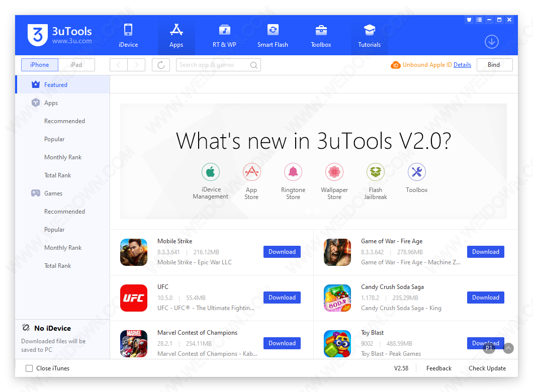Open the Candy Crush Soda Saga icon

pos(337,298)
